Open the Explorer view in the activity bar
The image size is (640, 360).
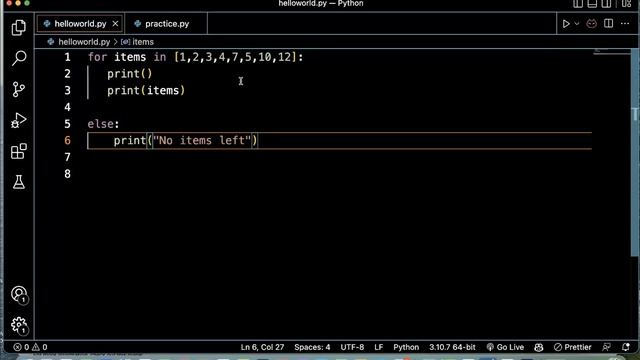pyautogui.click(x=18, y=28)
